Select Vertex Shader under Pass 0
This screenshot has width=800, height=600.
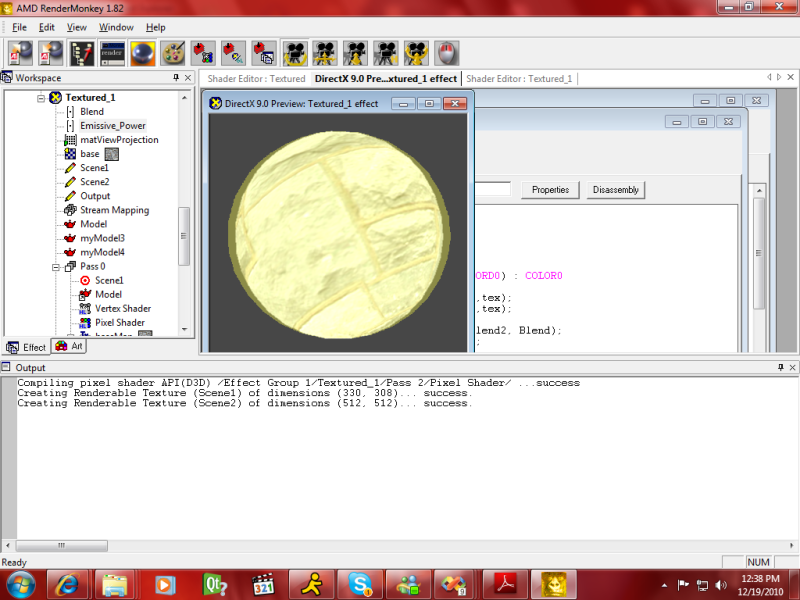122,309
